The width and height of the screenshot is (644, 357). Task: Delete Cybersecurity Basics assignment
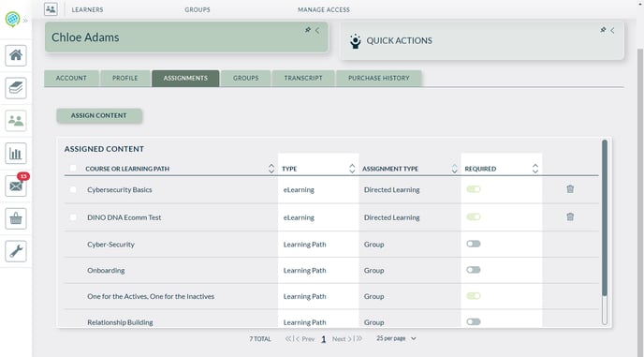tap(570, 189)
